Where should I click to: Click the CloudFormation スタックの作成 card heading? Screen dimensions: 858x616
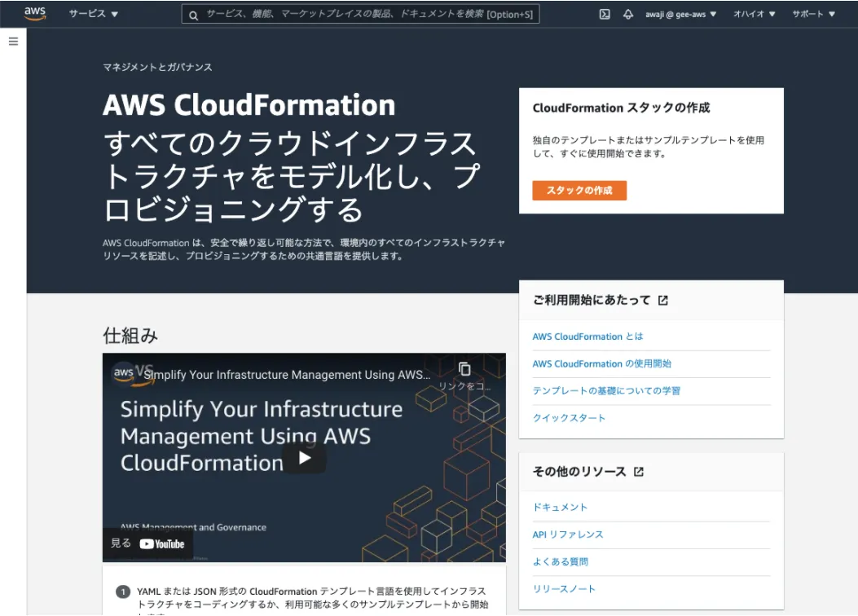coord(621,108)
